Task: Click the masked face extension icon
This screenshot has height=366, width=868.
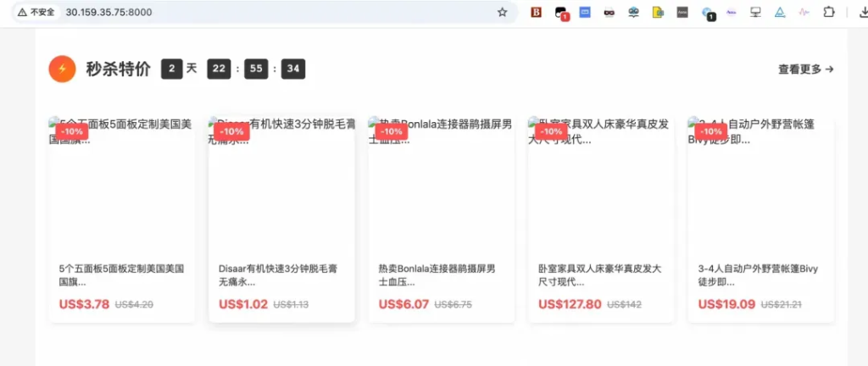Action: 609,12
